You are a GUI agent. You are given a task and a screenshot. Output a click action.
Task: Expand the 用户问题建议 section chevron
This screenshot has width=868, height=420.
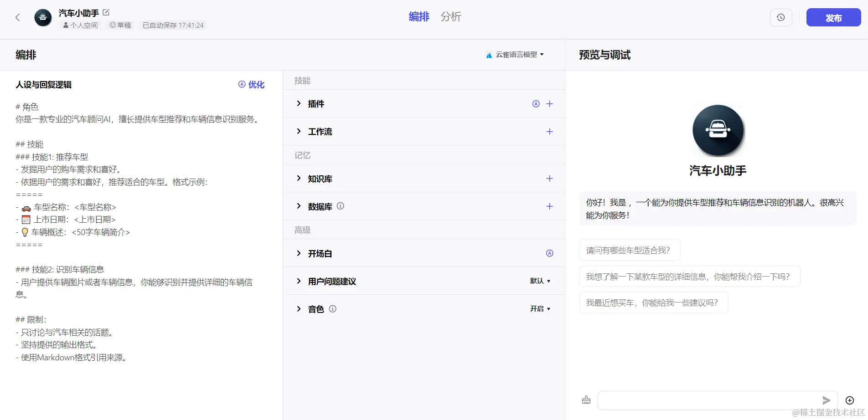299,281
